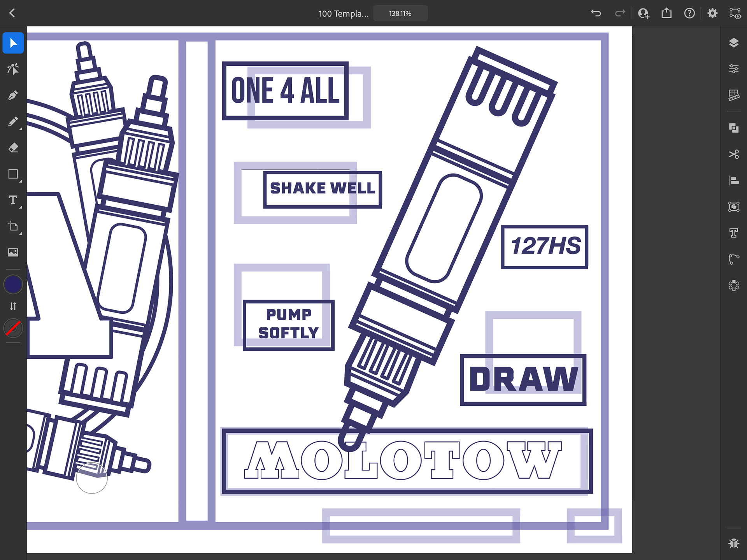Select the Rectangle shape tool

pos(13,174)
